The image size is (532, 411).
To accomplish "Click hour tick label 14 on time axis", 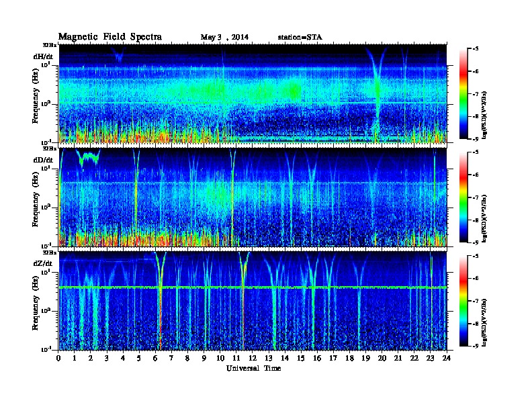I will tap(285, 358).
